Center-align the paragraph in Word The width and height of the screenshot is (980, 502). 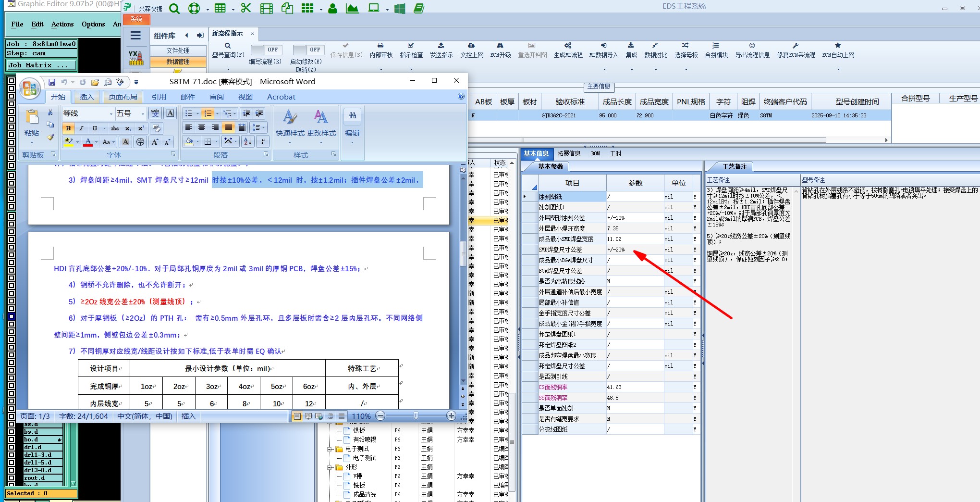[x=202, y=127]
